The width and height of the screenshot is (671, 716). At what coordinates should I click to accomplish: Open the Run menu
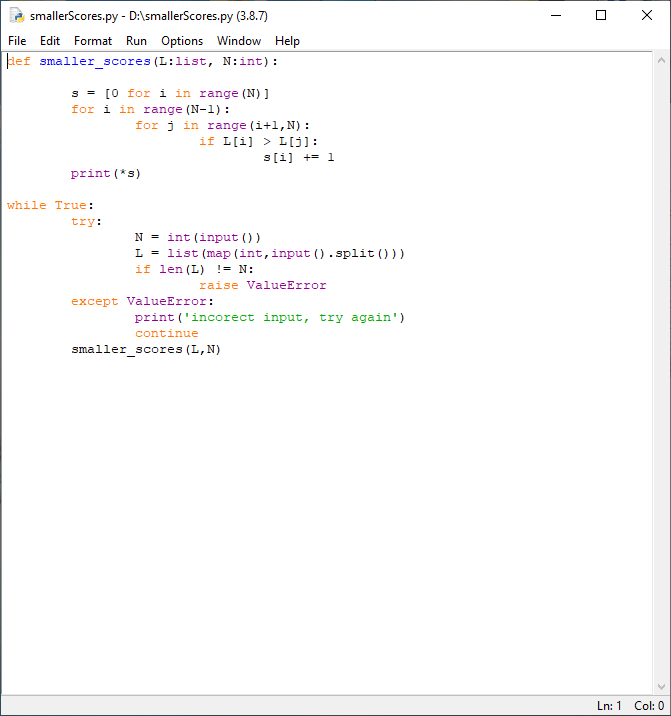(136, 41)
